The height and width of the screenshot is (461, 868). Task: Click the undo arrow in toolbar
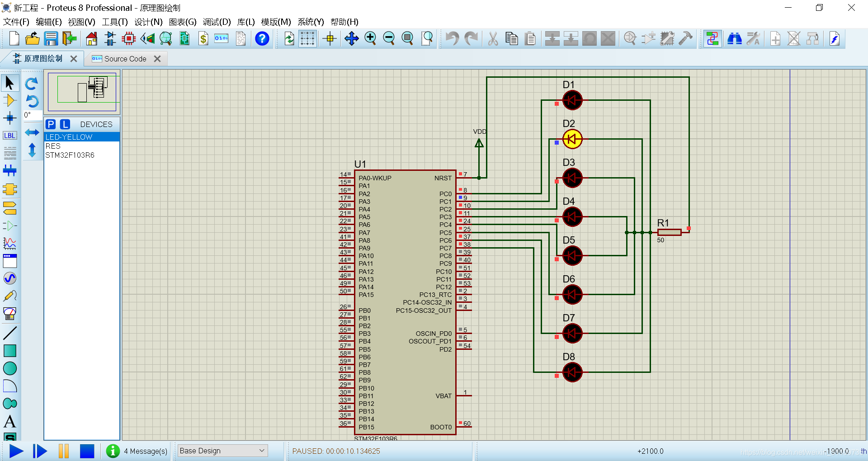pos(452,39)
